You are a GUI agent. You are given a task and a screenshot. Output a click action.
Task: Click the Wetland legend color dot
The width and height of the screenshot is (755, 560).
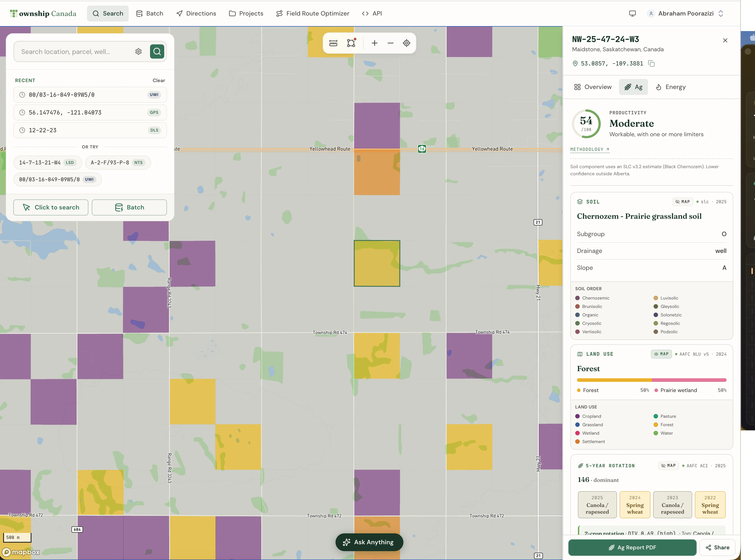(577, 433)
